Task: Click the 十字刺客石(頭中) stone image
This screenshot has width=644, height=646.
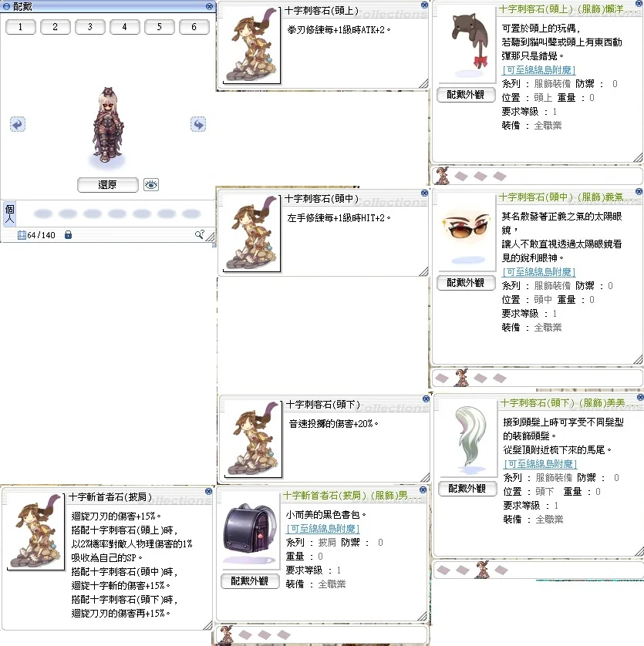Action: tap(251, 232)
